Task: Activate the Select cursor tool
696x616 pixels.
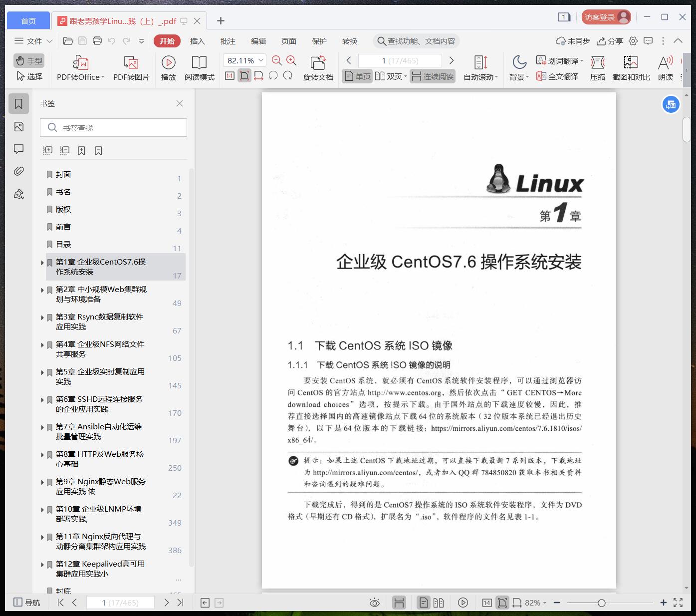Action: pos(29,76)
